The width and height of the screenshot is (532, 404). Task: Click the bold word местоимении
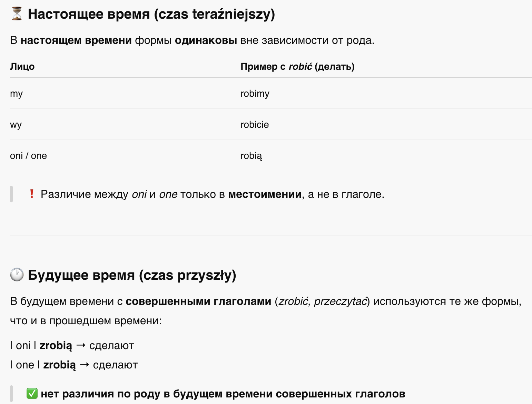click(x=265, y=194)
